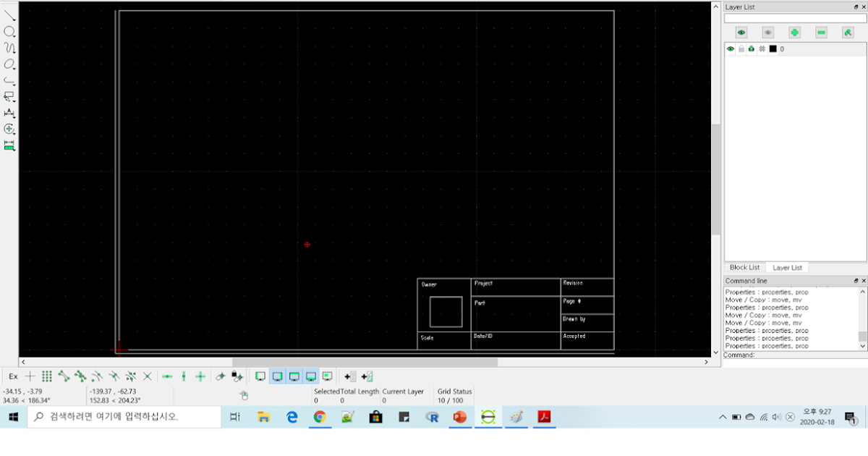
Task: Toggle exclusive snap mode Ex
Action: (13, 376)
